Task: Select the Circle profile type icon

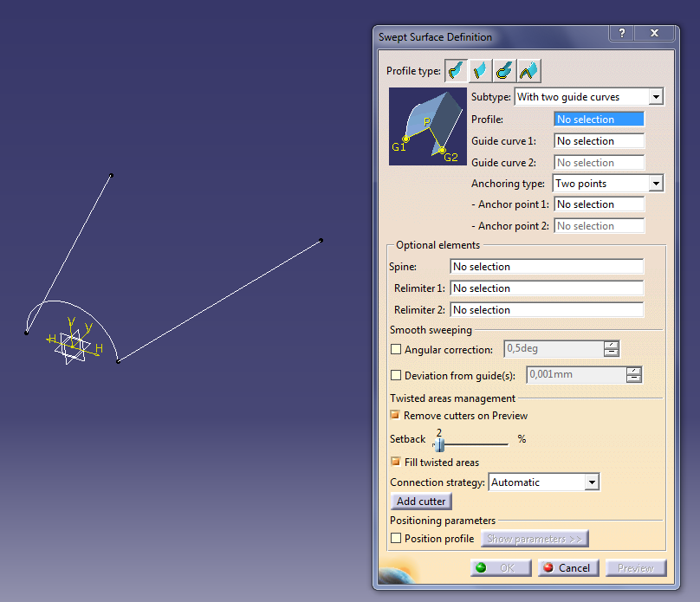Action: coord(503,70)
